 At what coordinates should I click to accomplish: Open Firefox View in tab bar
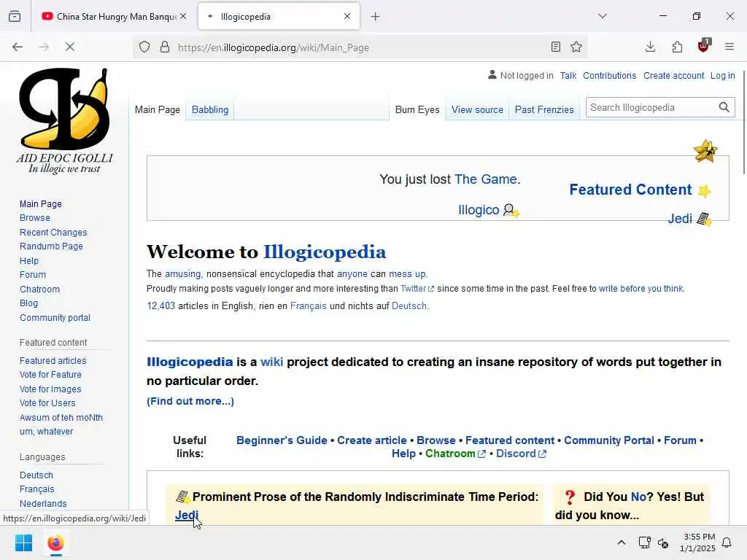pyautogui.click(x=15, y=16)
